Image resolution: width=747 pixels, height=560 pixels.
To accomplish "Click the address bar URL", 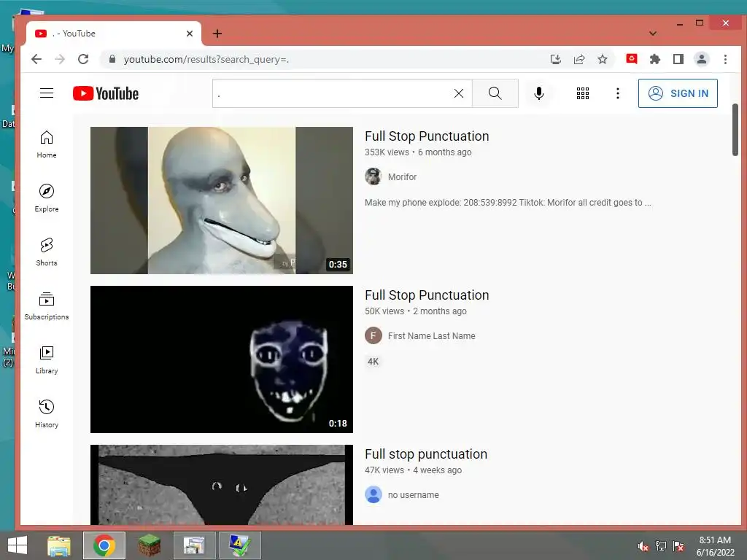I will 206,59.
